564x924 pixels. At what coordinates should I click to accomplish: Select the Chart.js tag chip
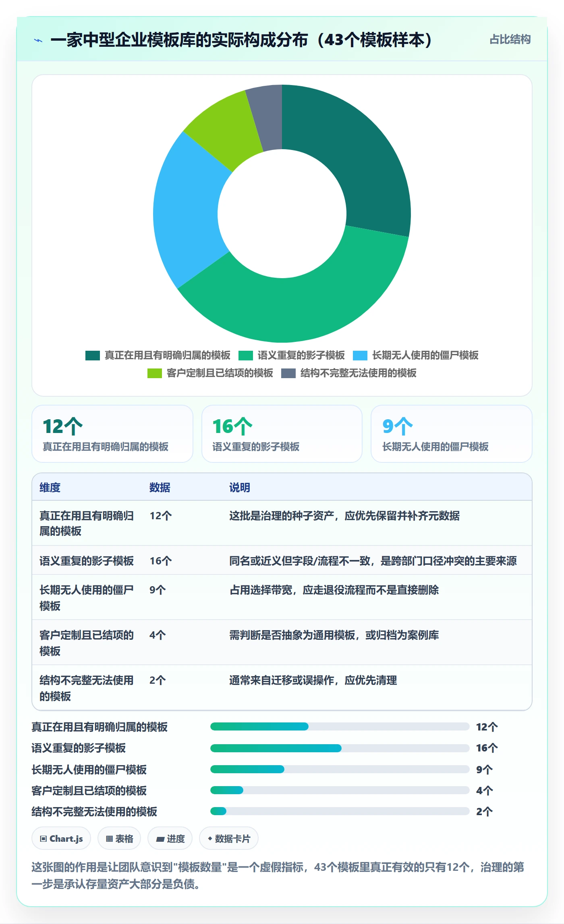pos(61,839)
